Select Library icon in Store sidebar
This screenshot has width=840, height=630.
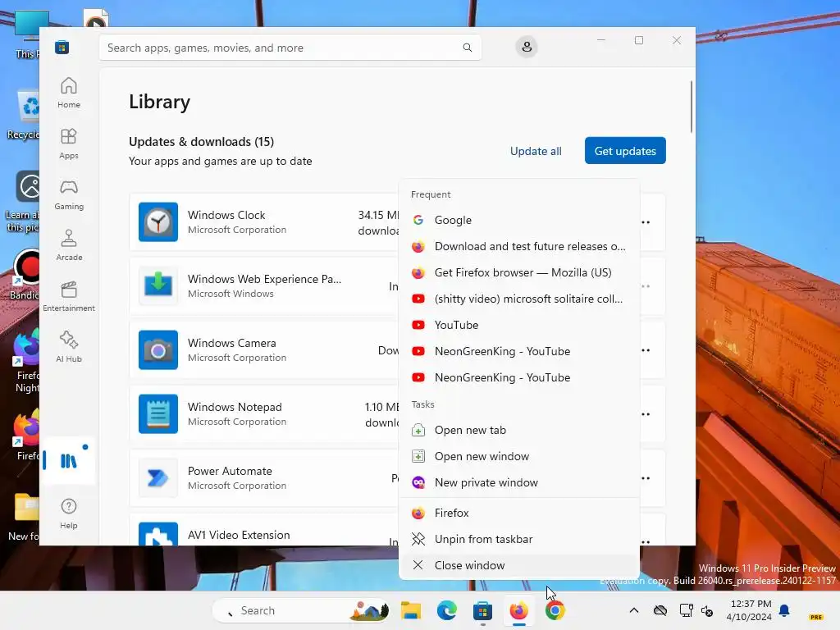(69, 461)
